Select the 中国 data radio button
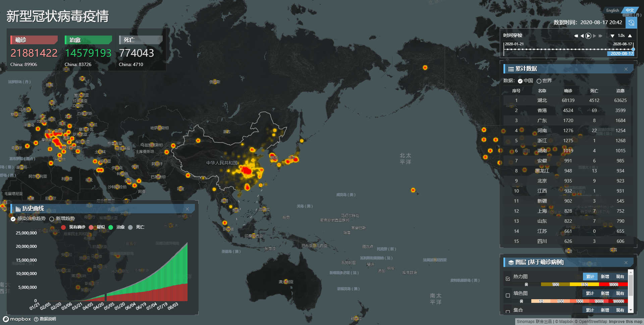 coord(520,81)
